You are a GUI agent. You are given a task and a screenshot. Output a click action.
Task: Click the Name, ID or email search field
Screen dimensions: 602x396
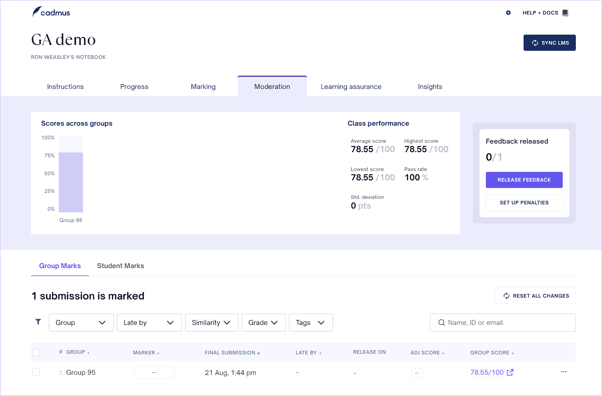tap(503, 323)
